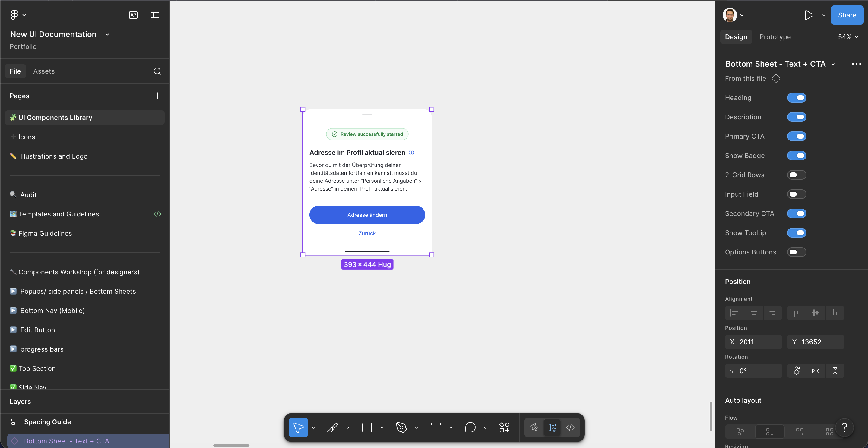This screenshot has width=868, height=448.
Task: Enable the Input Field switch
Action: [797, 194]
